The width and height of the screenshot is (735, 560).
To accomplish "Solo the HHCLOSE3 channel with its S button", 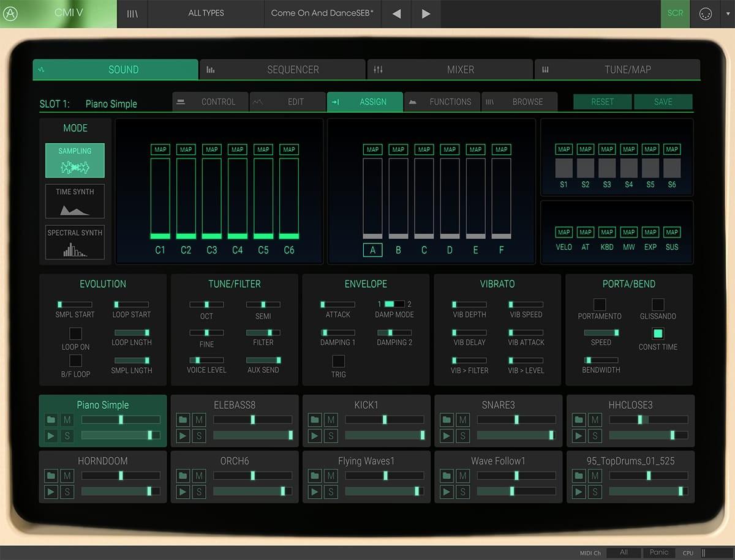I will [595, 436].
